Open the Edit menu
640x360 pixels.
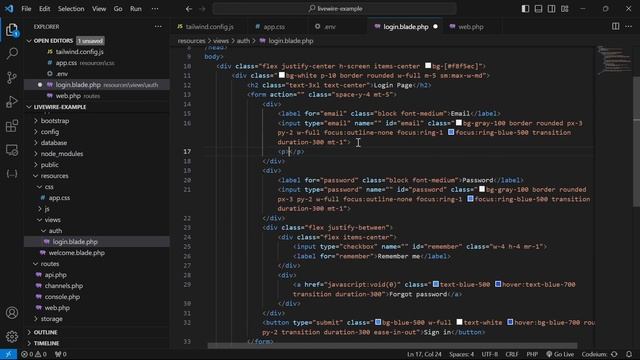coord(44,9)
